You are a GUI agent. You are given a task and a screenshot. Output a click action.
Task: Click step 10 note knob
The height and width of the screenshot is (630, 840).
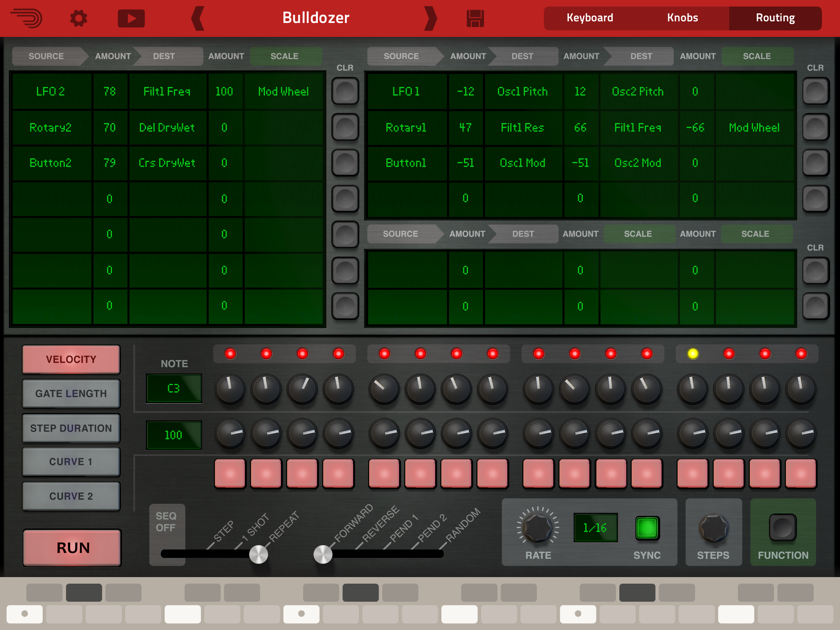[575, 388]
